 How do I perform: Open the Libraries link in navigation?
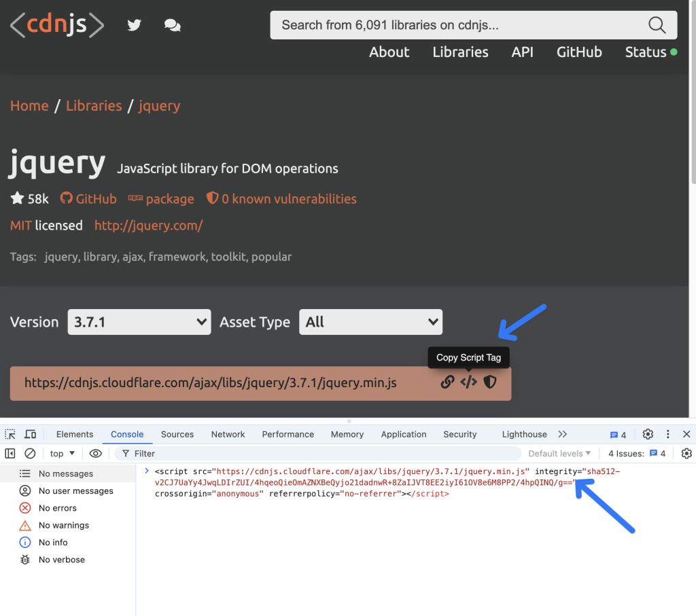pyautogui.click(x=460, y=52)
